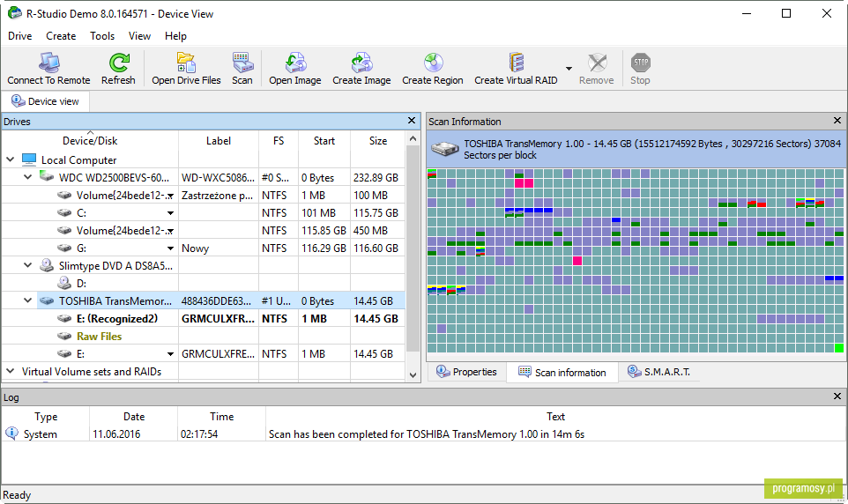Click the Connect To Remote toolbar icon

point(48,63)
